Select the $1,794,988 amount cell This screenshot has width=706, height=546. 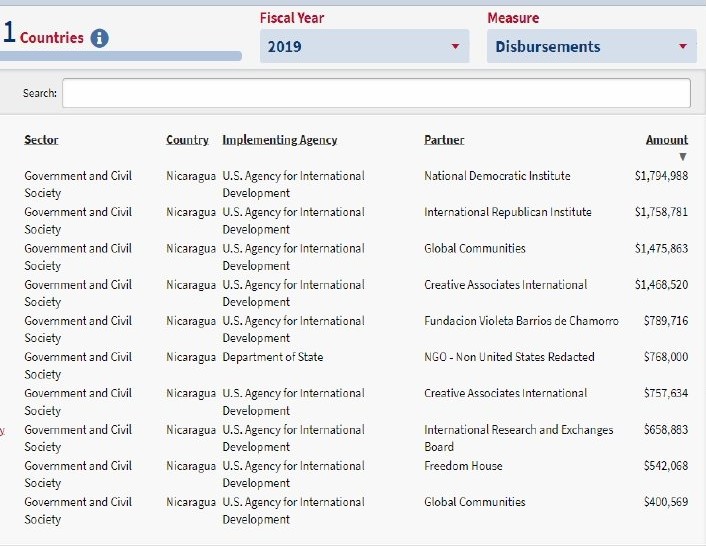pos(661,176)
